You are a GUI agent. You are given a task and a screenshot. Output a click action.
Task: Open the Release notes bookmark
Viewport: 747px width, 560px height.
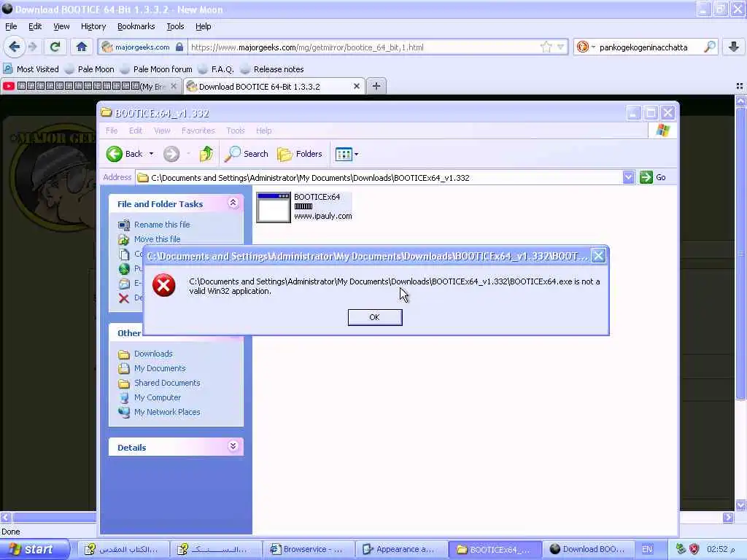coord(273,69)
